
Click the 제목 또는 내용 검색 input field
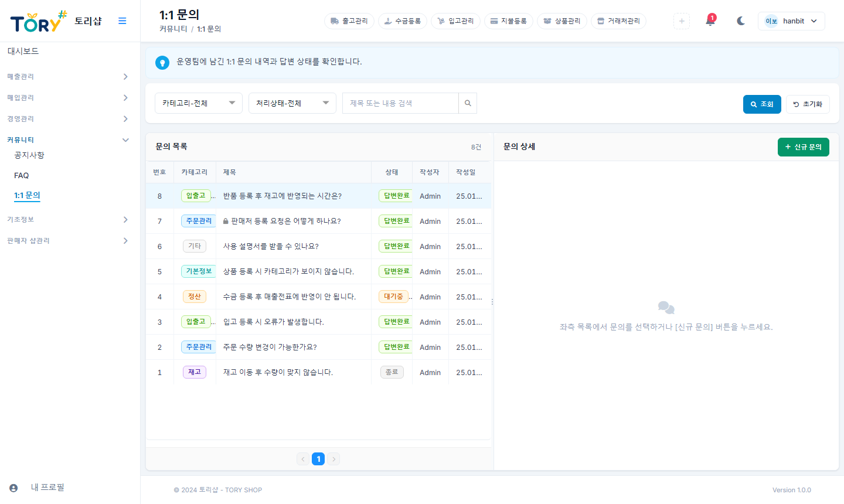[x=400, y=103]
